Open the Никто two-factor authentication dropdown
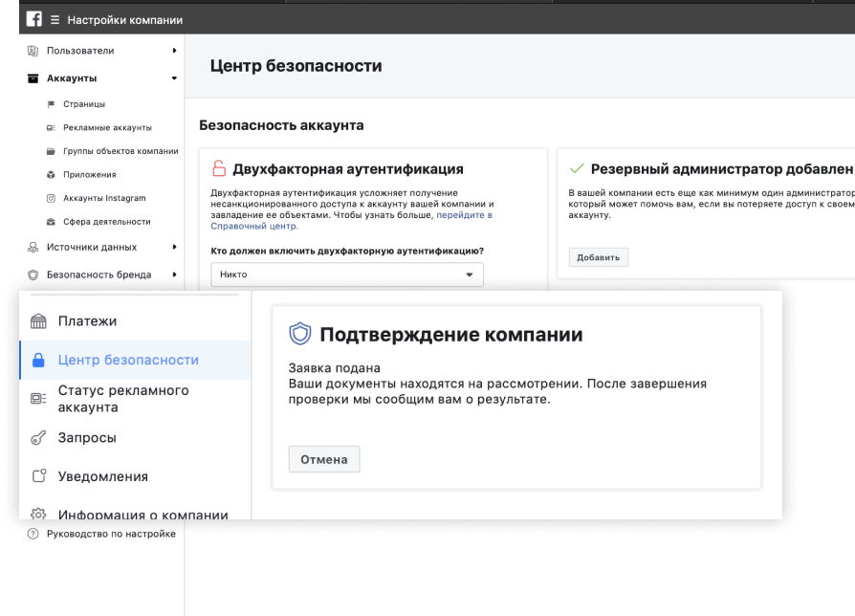 346,275
